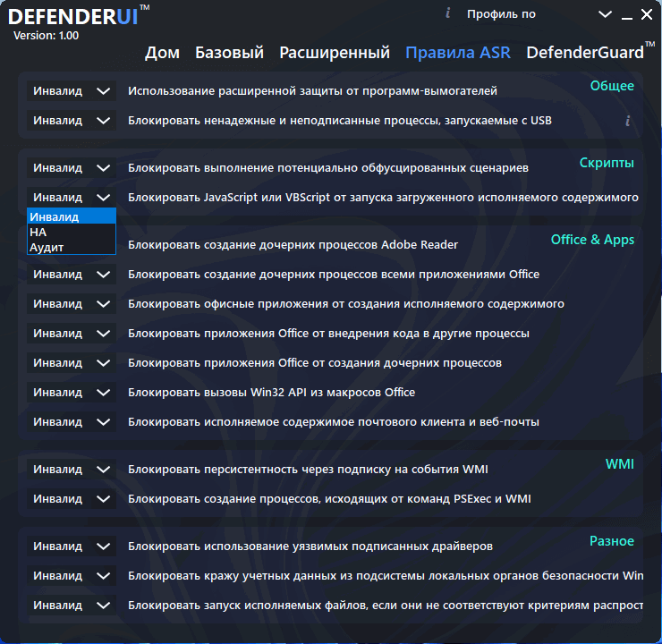Choose Инвалид in the open dropdown list
Viewport: 662px width, 644px height.
point(72,217)
